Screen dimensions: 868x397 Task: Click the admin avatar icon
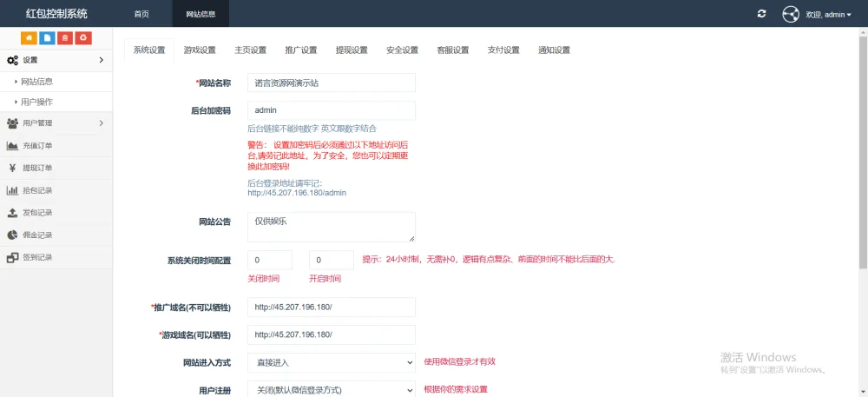click(791, 14)
